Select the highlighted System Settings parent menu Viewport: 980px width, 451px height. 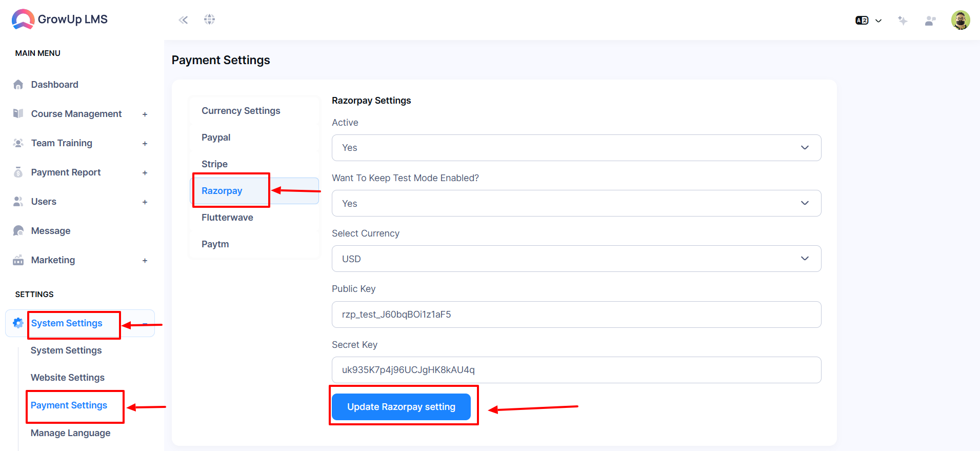(x=80, y=323)
